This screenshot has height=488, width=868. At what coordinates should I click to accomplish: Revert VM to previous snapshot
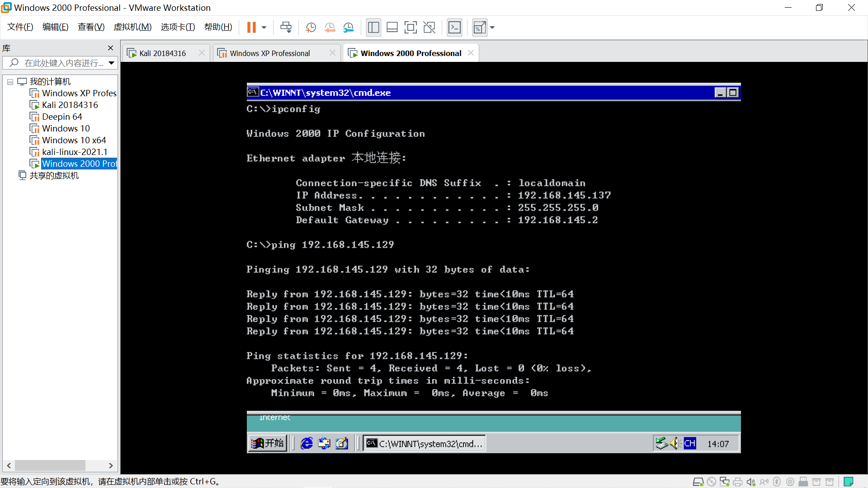pyautogui.click(x=330, y=28)
